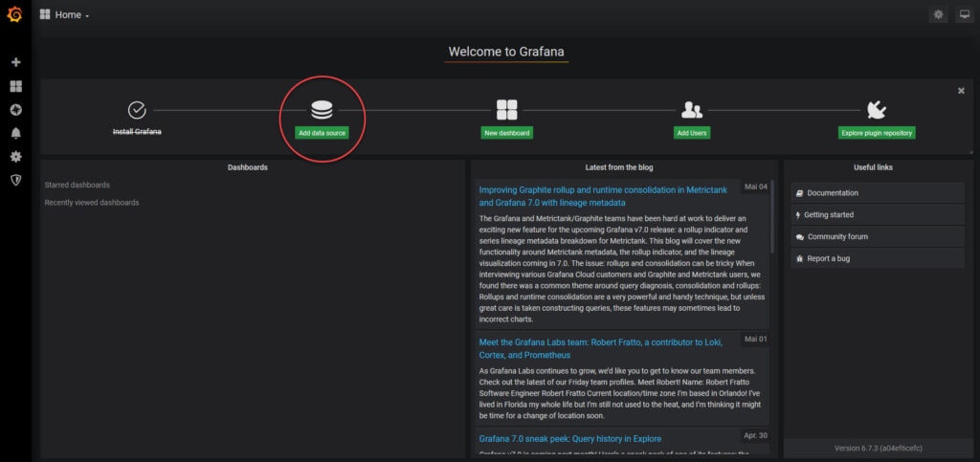Click the Mai 01 date tag
Viewport: 980px width, 462px height.
point(756,339)
